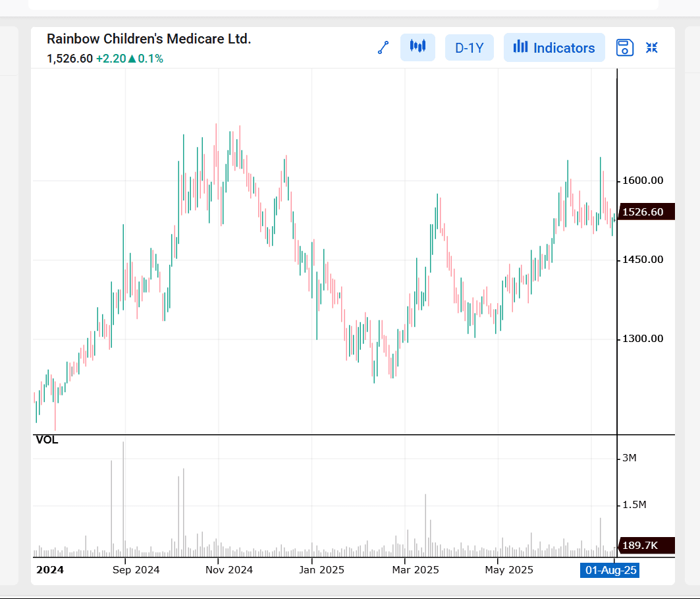Click the Jan 2025 axis label

[x=322, y=570]
